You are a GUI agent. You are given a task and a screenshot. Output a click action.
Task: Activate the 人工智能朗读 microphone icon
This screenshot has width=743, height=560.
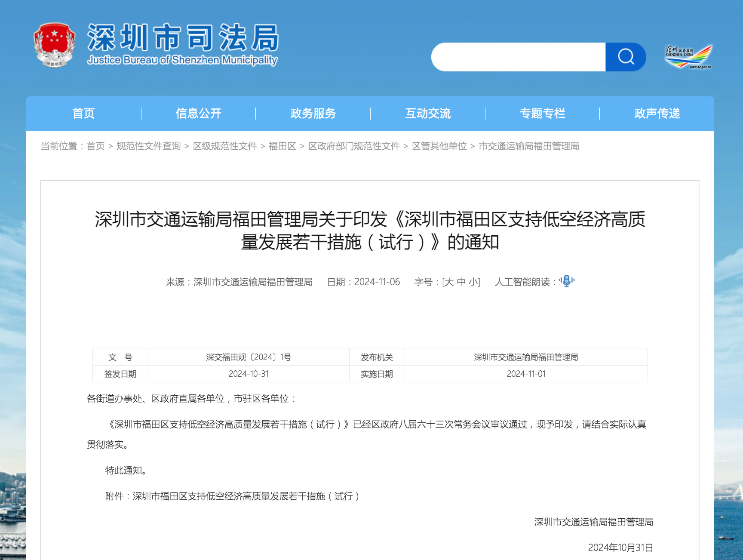point(567,282)
